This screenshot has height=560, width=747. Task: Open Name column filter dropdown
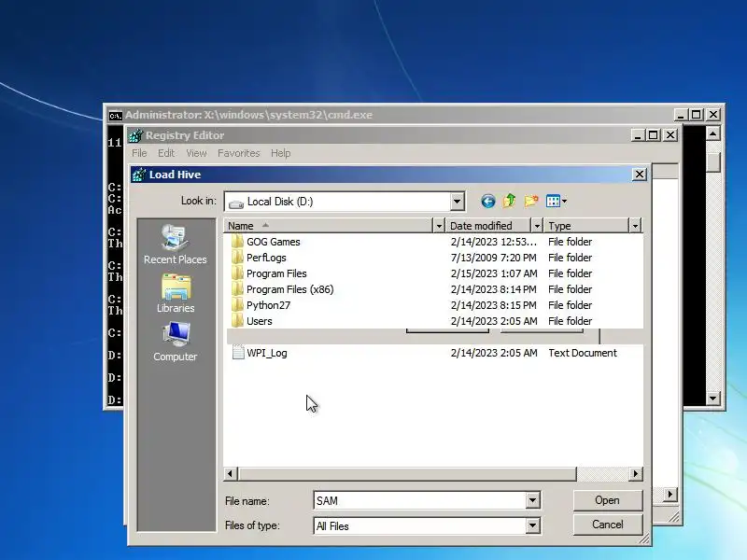(439, 226)
